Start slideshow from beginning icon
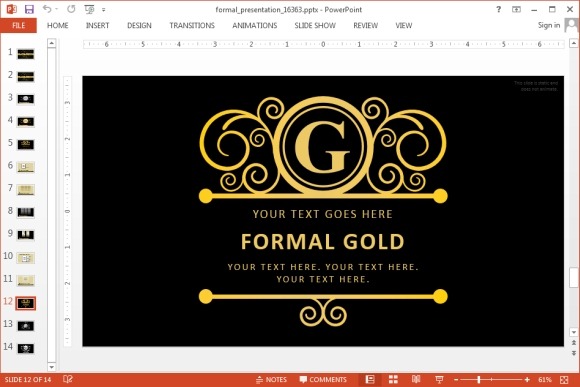This screenshot has width=580, height=387. point(89,9)
